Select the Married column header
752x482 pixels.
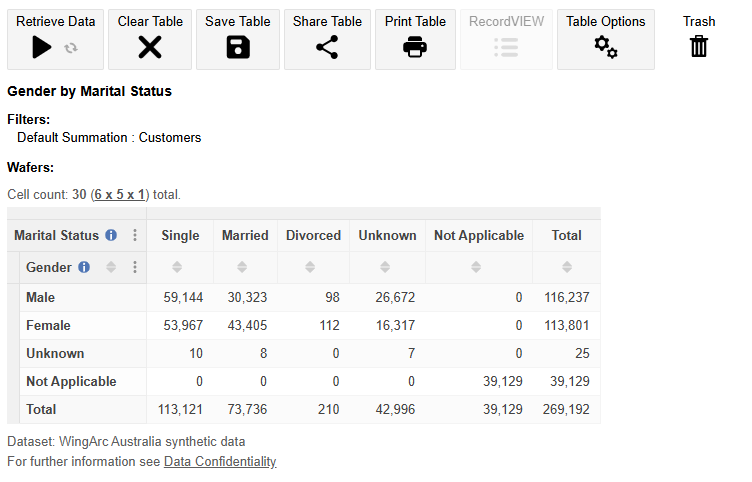pos(245,235)
